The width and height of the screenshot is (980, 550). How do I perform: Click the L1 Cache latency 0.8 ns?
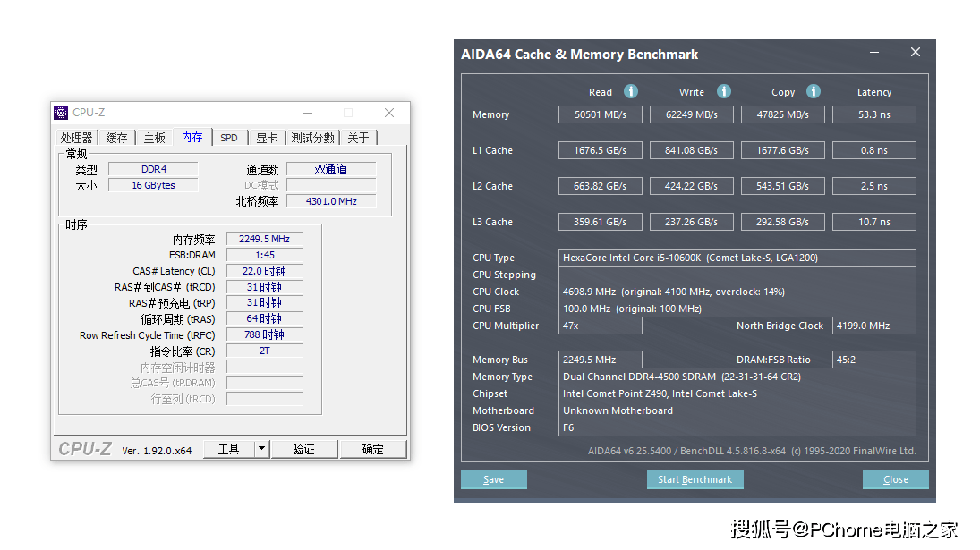(x=873, y=150)
